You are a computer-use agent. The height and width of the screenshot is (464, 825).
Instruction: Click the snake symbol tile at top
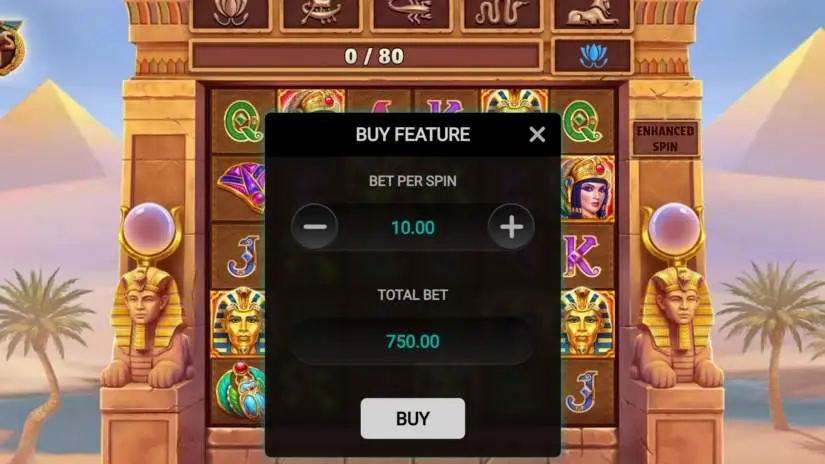tap(502, 14)
